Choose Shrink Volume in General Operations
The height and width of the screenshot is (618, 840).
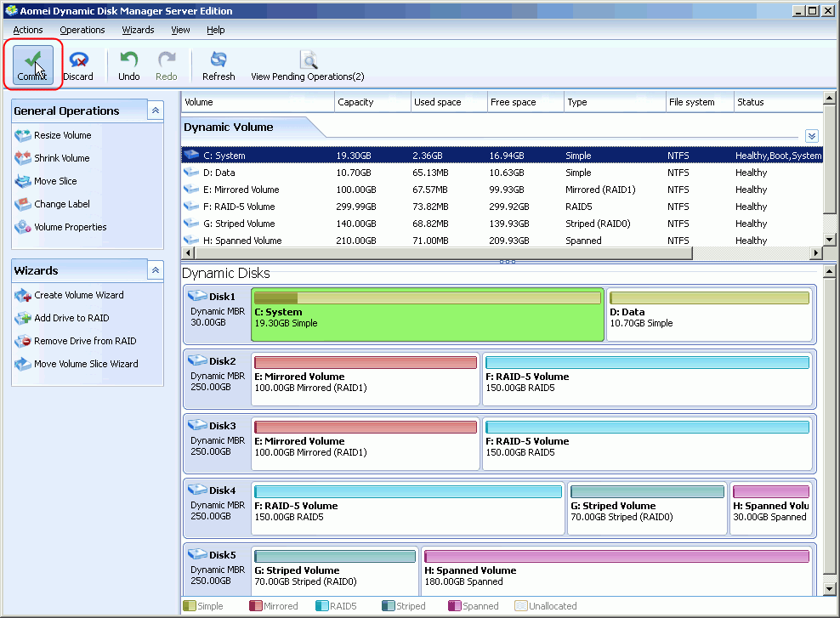tap(61, 158)
